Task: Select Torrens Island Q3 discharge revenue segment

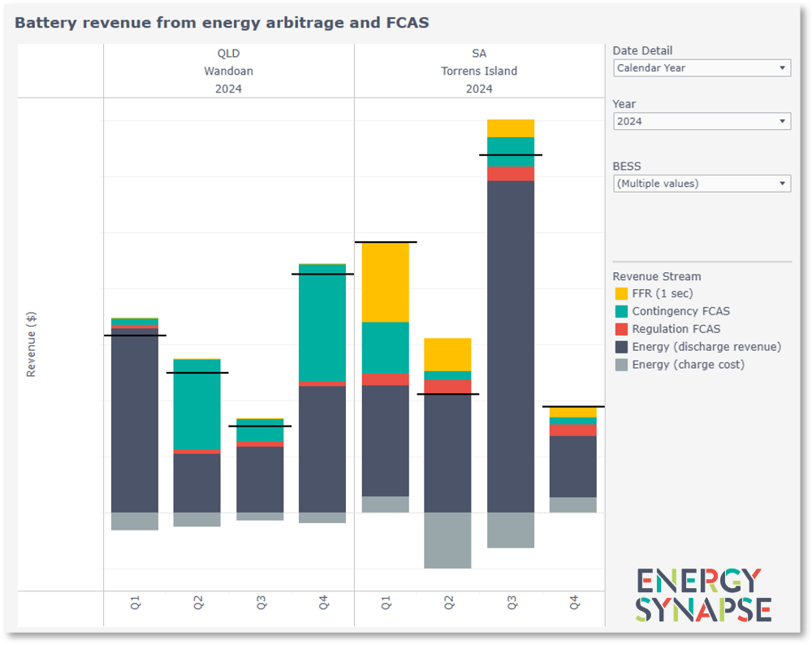Action: 511,347
